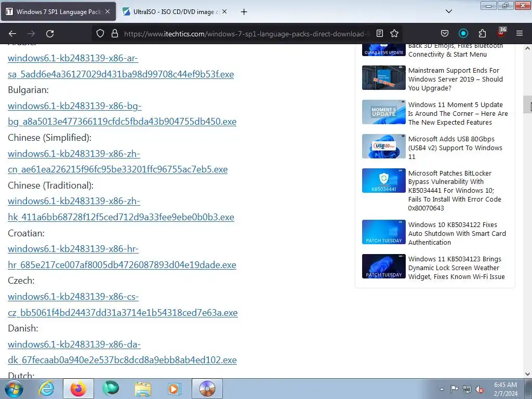The width and height of the screenshot is (532, 399).
Task: Launch Internet Explorer from the taskbar
Action: point(46,389)
